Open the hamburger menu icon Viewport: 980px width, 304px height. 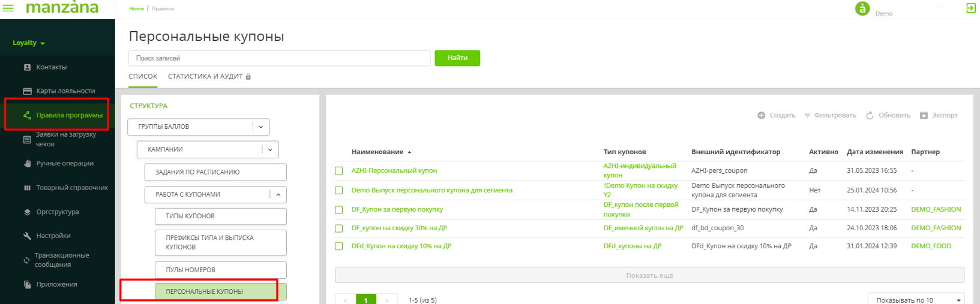8,8
